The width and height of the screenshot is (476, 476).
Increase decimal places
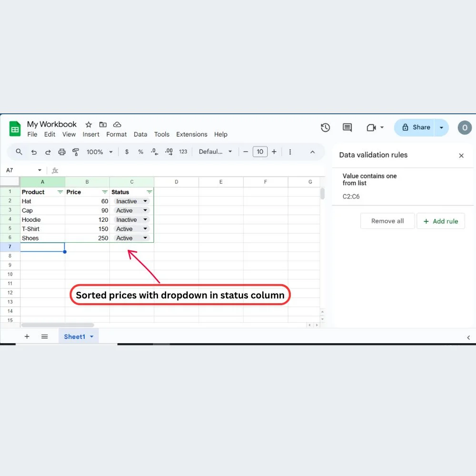coord(169,152)
